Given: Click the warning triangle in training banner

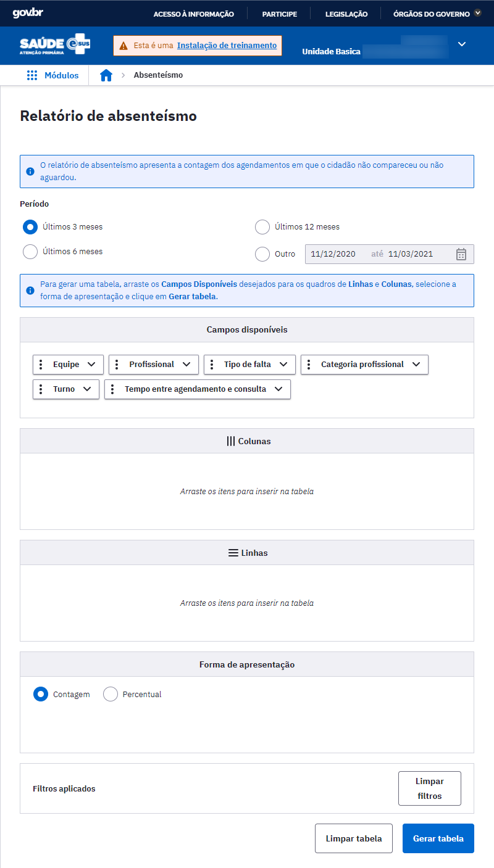Looking at the screenshot, I should (x=124, y=46).
